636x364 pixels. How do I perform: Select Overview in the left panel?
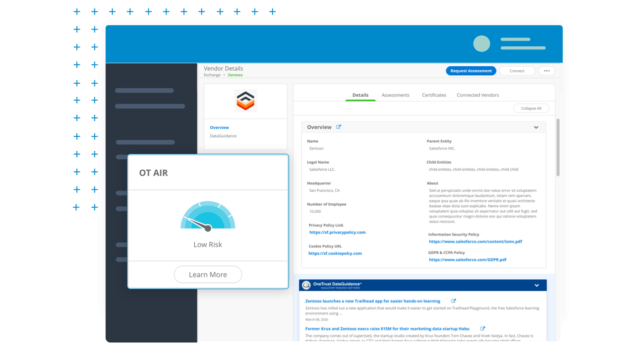220,128
